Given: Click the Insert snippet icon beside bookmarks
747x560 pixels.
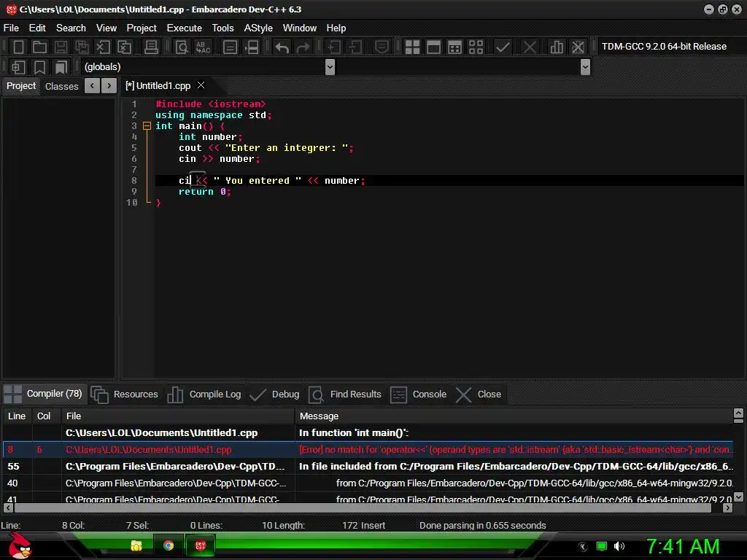Looking at the screenshot, I should (18, 67).
